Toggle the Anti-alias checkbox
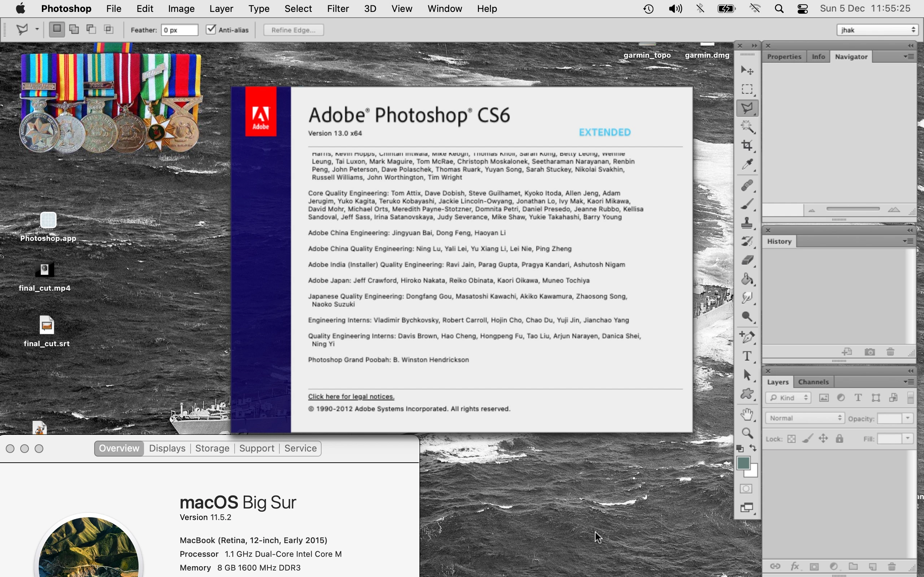The width and height of the screenshot is (924, 577). pos(211,30)
